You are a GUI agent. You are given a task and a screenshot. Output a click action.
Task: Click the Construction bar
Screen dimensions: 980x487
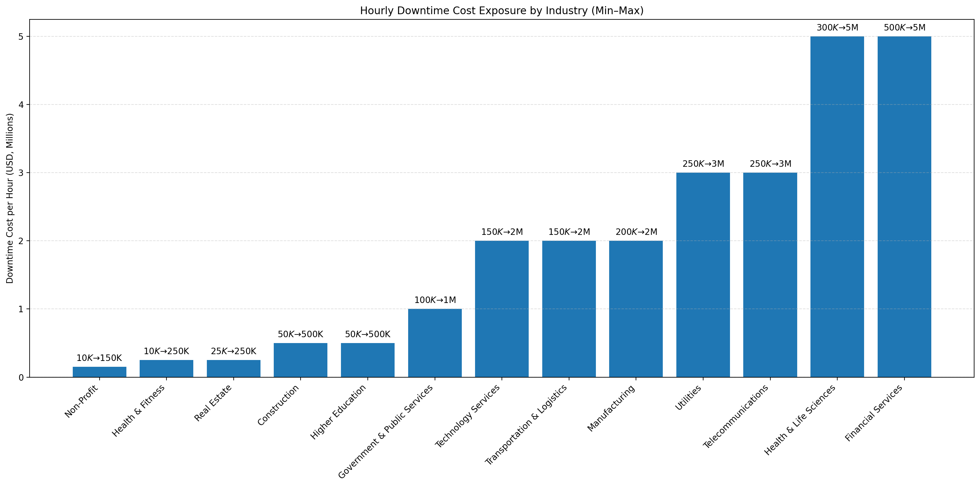click(x=300, y=360)
